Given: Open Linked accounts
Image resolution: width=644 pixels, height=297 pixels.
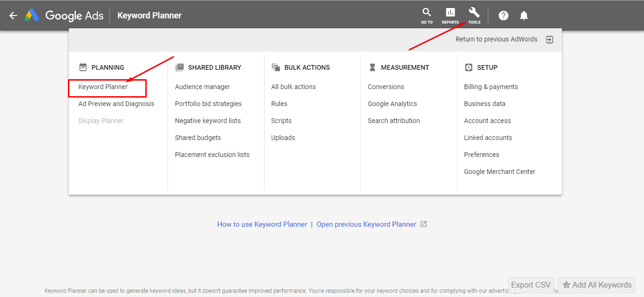Looking at the screenshot, I should point(488,138).
